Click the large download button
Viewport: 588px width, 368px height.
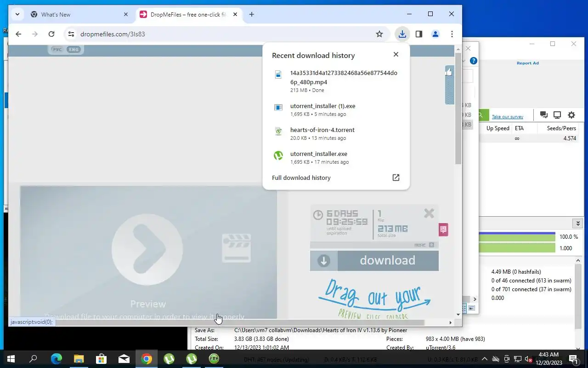(374, 261)
